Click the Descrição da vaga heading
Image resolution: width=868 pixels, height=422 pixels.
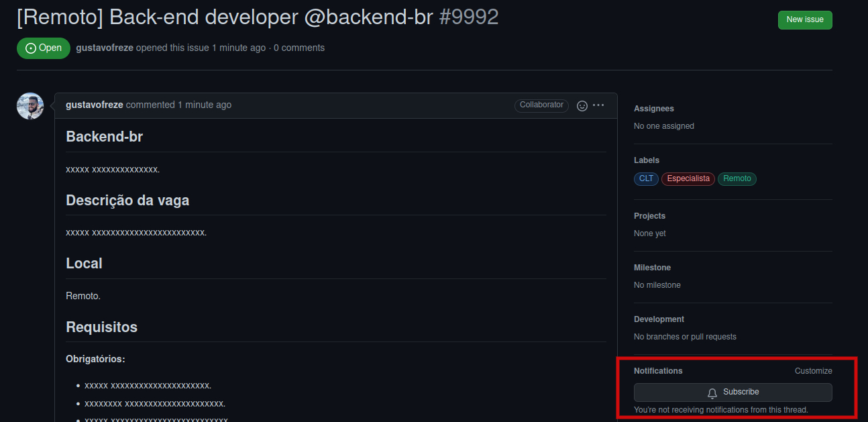tap(127, 201)
